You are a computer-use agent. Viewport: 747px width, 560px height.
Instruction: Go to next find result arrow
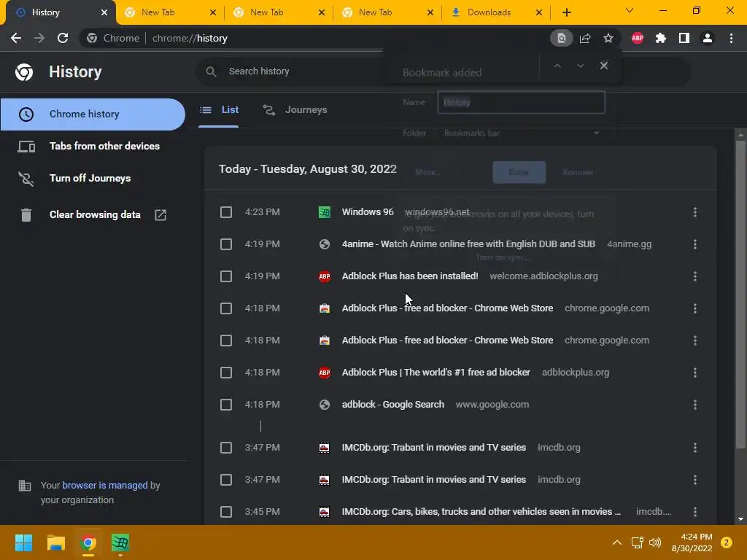[580, 66]
